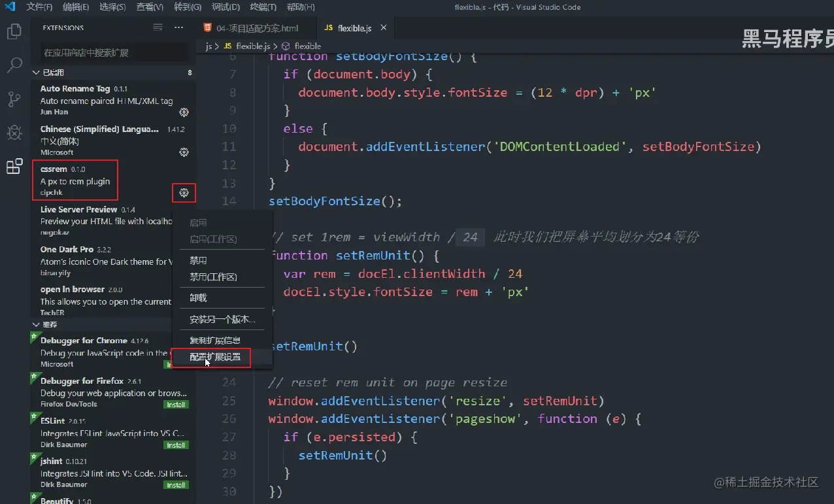Select the Extensions view icon

[14, 167]
